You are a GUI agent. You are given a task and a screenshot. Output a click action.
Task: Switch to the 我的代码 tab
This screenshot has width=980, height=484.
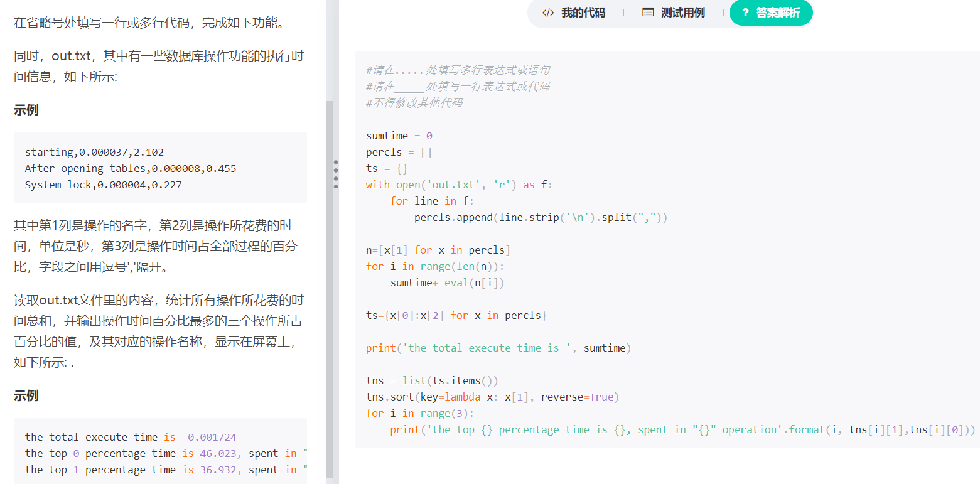click(583, 13)
